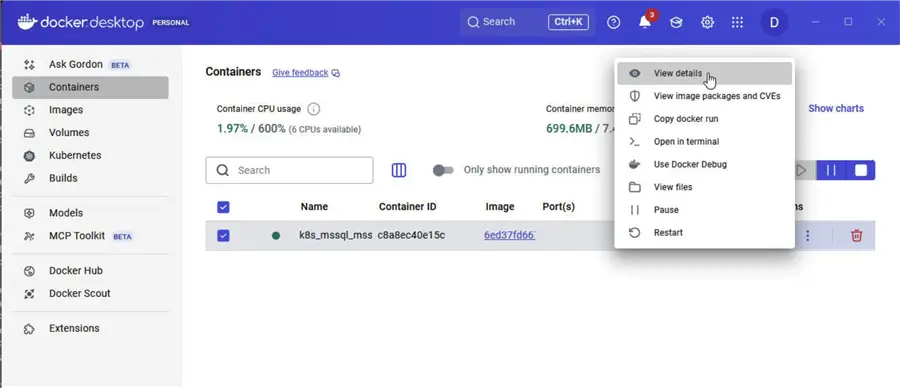This screenshot has height=388, width=900.
Task: Open user account avatar D
Action: 774,22
